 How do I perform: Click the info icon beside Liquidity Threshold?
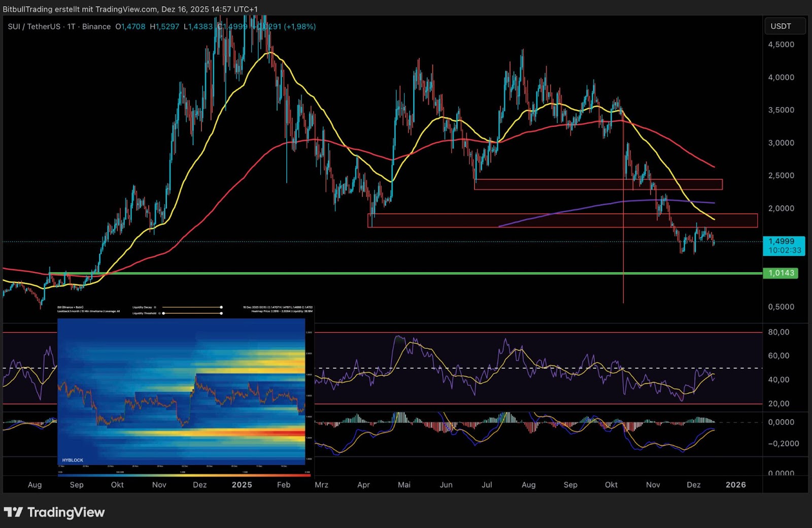point(159,313)
